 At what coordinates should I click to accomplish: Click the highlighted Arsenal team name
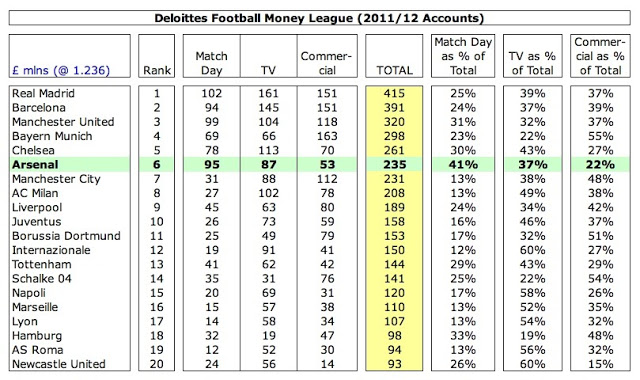[35, 164]
